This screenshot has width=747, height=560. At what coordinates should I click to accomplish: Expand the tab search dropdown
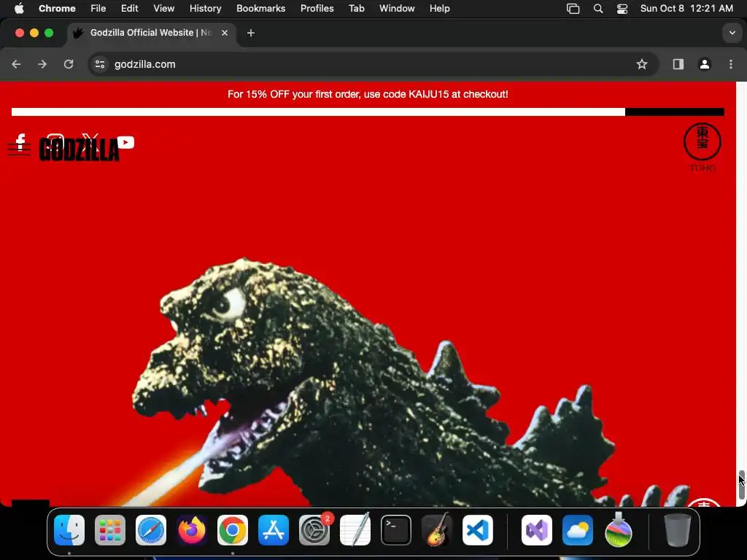click(x=732, y=33)
